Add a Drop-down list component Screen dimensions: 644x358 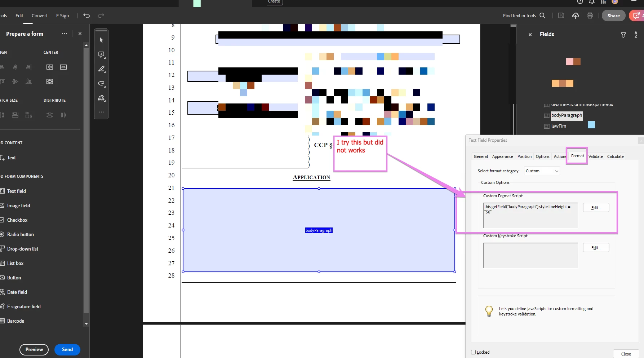click(19, 249)
